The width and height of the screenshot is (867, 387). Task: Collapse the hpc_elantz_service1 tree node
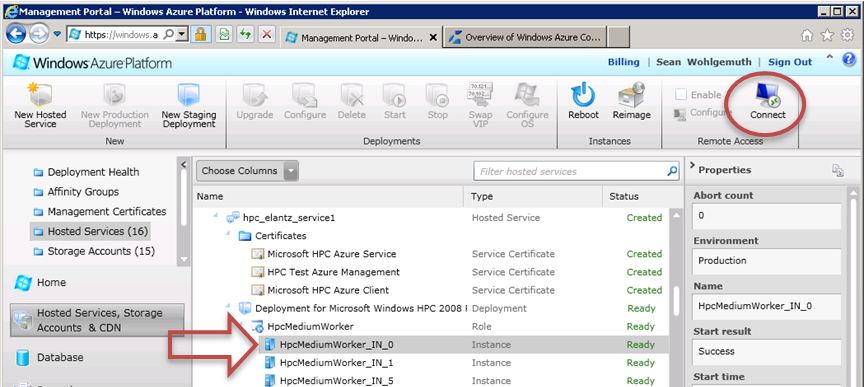[x=216, y=216]
